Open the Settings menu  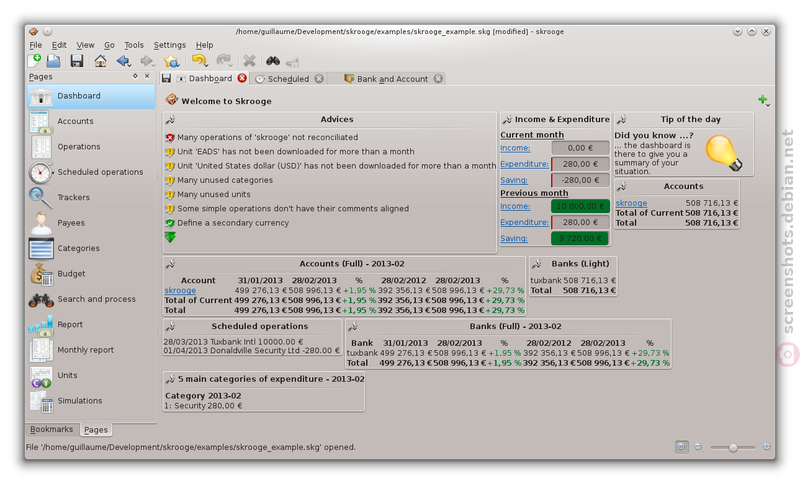169,45
